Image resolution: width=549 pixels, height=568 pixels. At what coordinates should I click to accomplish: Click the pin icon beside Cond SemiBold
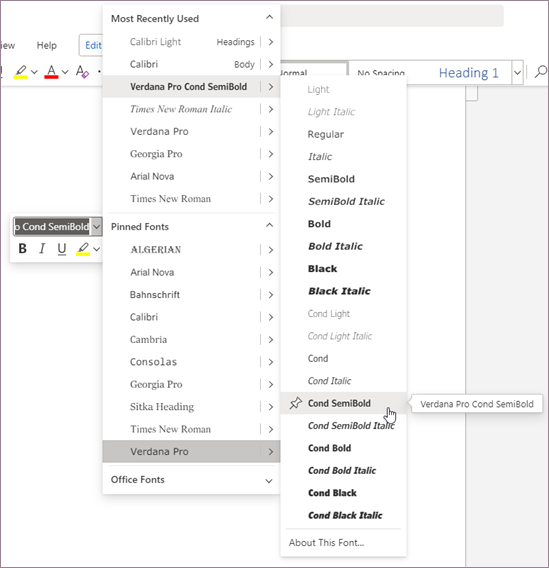pyautogui.click(x=296, y=403)
